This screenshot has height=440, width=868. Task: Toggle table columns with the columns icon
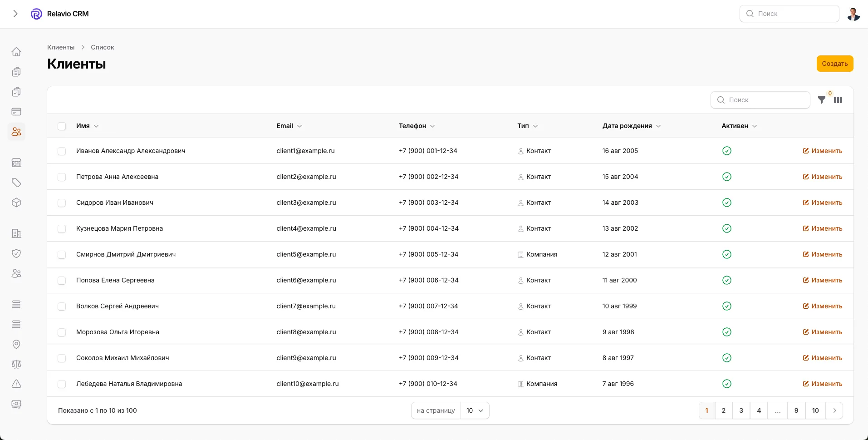point(838,100)
